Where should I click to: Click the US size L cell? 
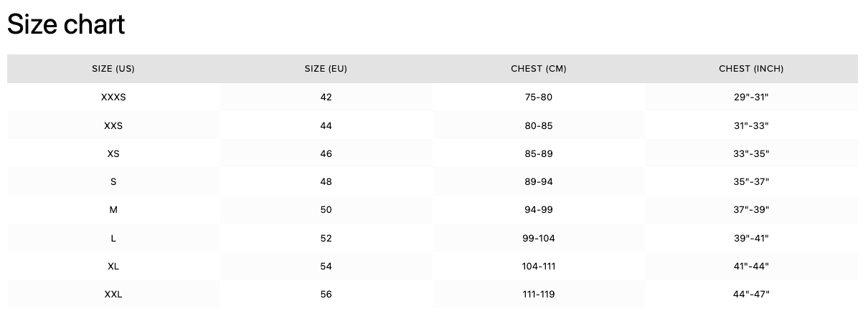(113, 238)
